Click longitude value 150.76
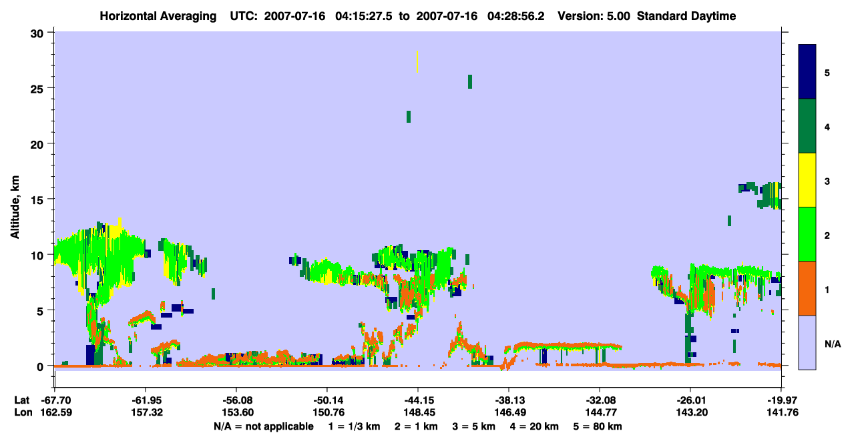This screenshot has width=868, height=445. click(x=327, y=412)
